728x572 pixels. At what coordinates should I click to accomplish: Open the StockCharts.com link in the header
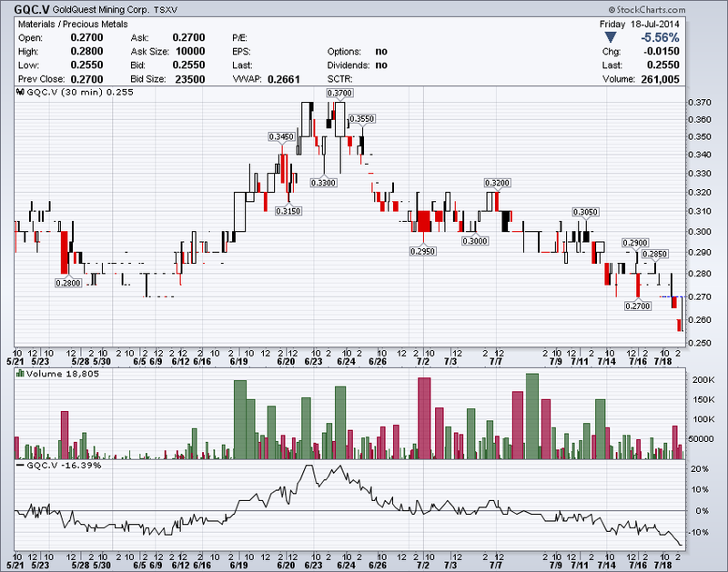point(647,9)
